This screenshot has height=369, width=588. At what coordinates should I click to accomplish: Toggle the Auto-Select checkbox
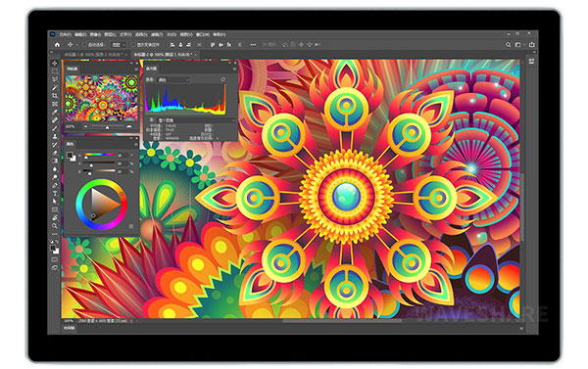[x=84, y=45]
